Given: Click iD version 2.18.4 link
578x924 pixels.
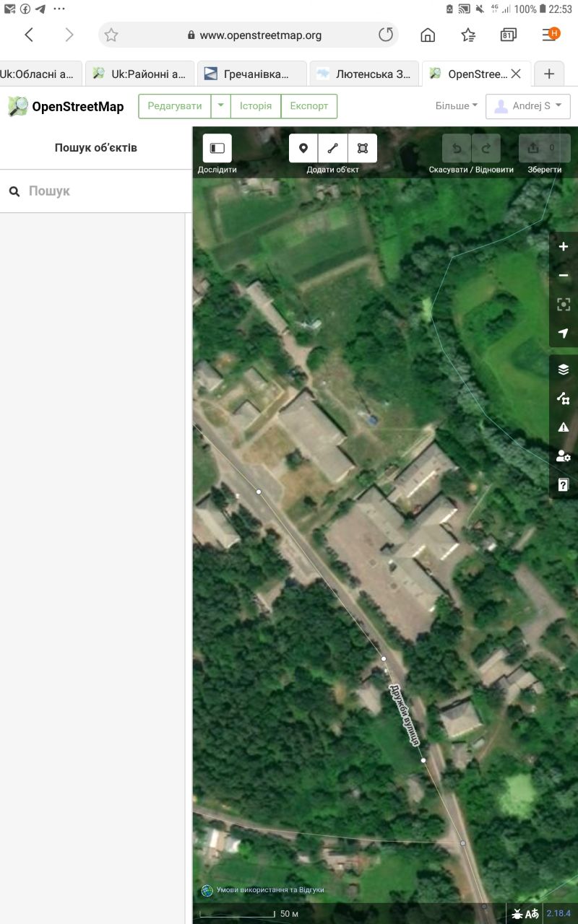Looking at the screenshot, I should (x=559, y=913).
